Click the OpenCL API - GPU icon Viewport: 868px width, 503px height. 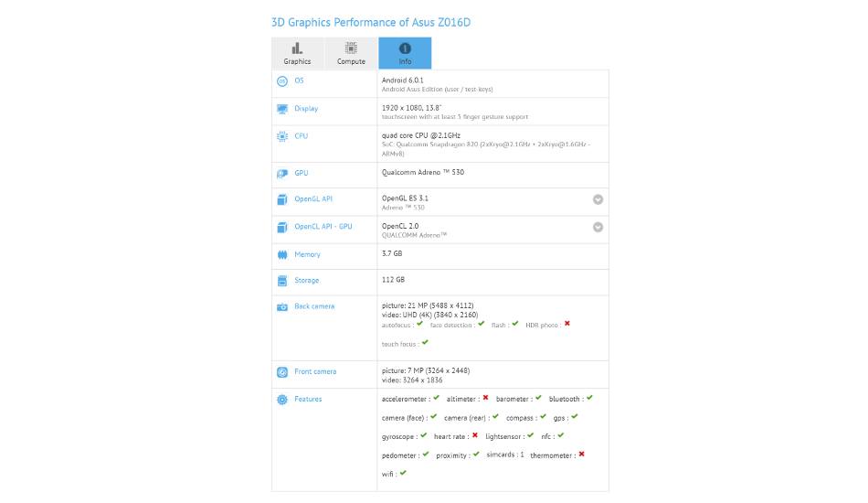click(x=282, y=227)
